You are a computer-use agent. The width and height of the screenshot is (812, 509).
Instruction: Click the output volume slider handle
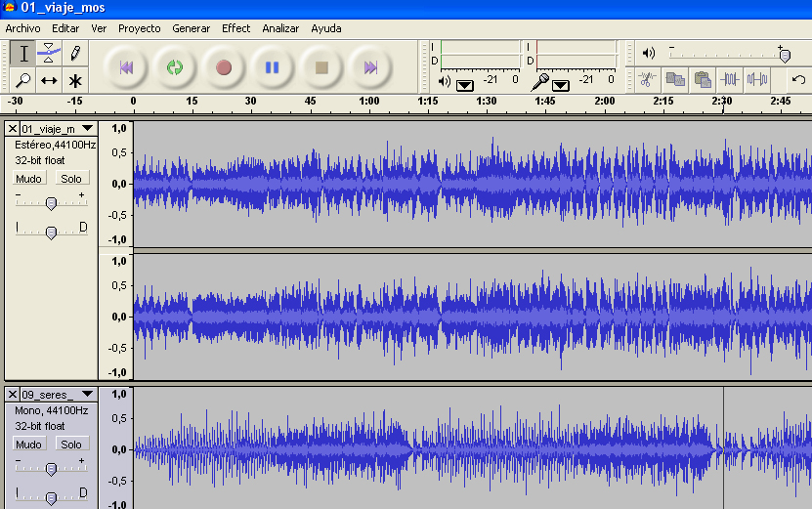(x=784, y=55)
